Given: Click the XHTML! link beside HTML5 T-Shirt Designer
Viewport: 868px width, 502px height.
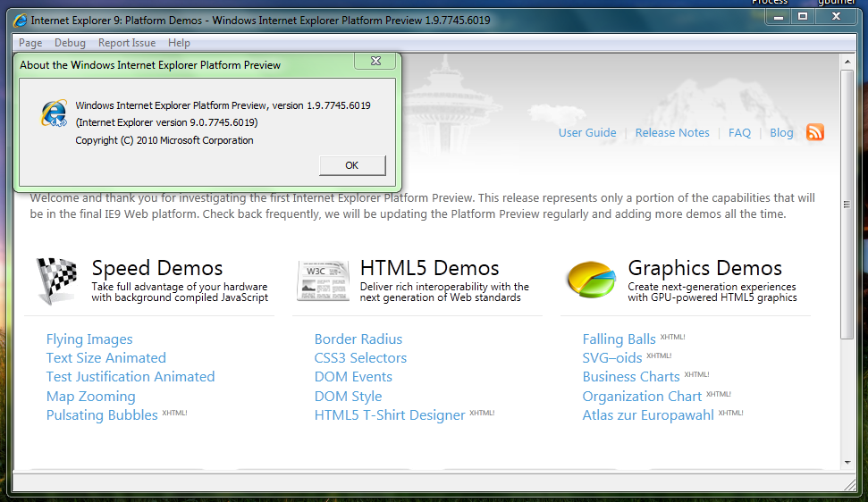Looking at the screenshot, I should click(x=482, y=413).
